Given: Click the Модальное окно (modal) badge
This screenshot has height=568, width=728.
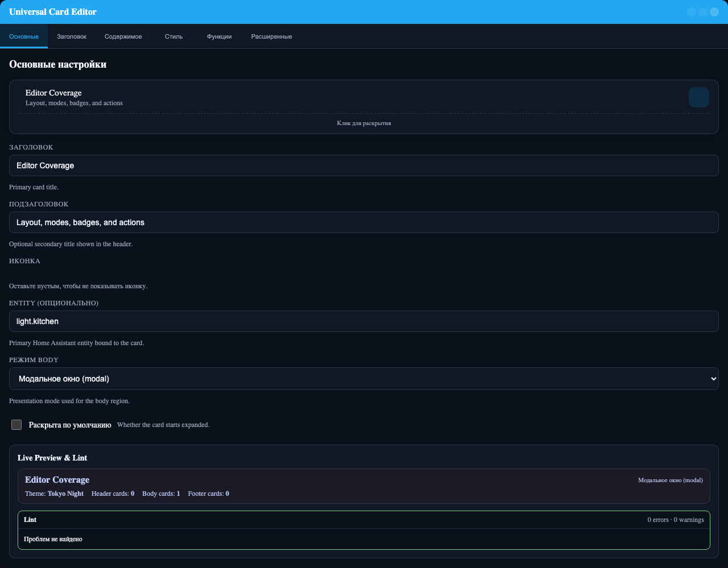Looking at the screenshot, I should click(671, 480).
